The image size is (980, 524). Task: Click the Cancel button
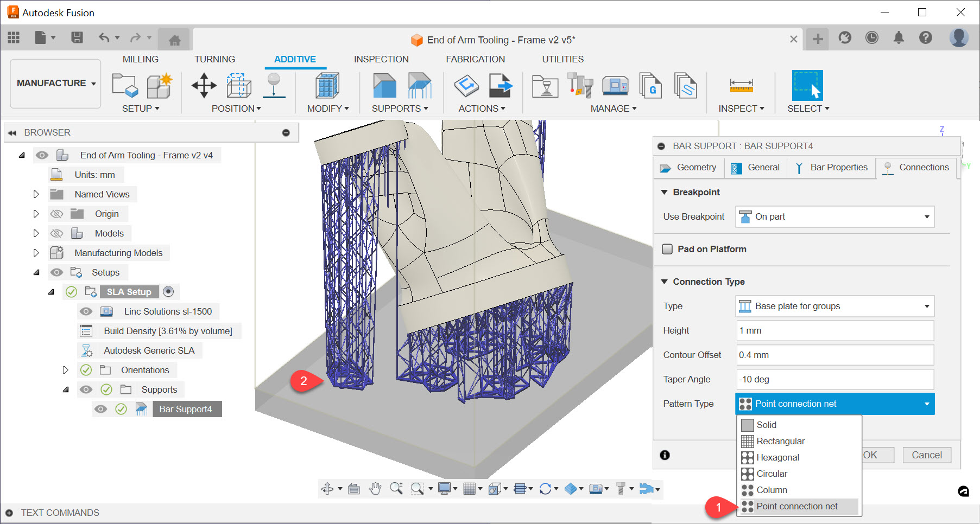[x=926, y=455]
